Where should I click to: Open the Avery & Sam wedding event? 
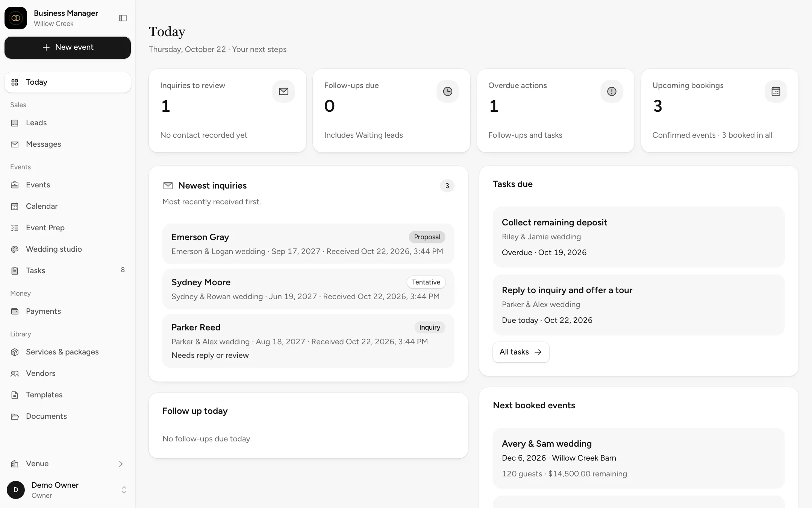pos(639,458)
